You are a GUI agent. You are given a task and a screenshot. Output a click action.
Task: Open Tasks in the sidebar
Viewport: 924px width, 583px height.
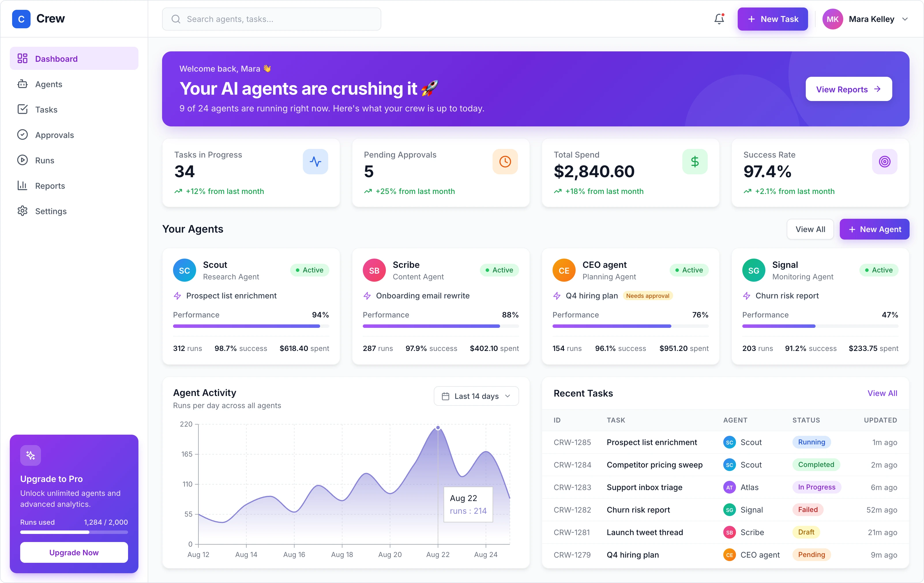click(x=74, y=109)
